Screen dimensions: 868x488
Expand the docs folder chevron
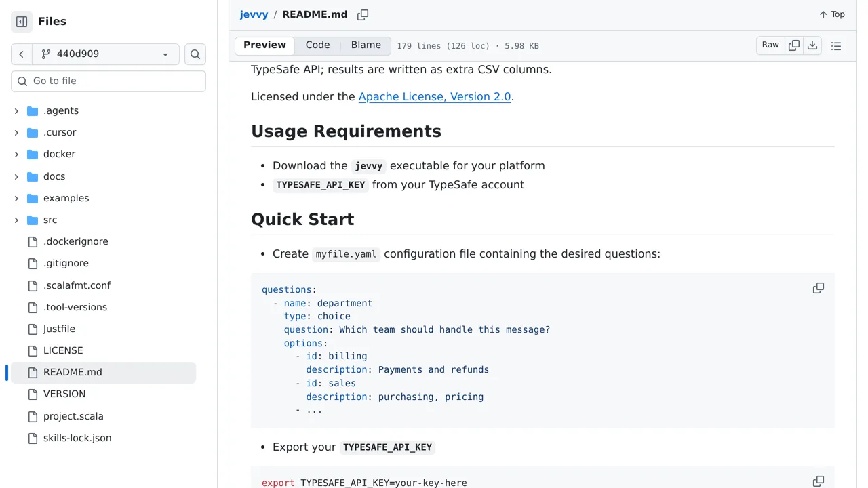point(16,177)
